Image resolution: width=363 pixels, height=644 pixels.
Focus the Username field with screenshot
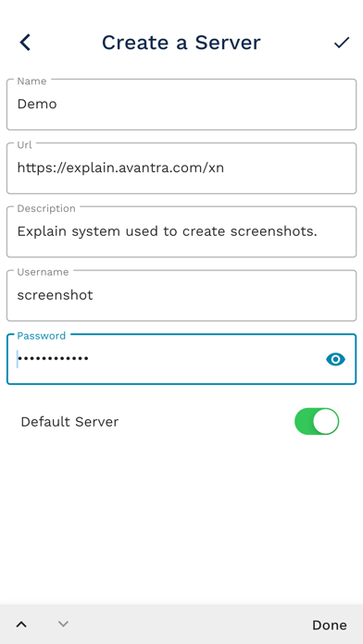pyautogui.click(x=181, y=295)
